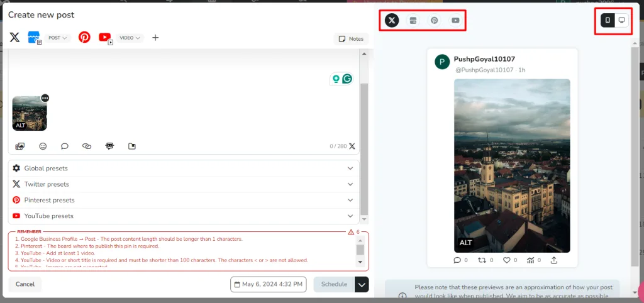
Task: Click the share upload icon in preview
Action: [553, 260]
